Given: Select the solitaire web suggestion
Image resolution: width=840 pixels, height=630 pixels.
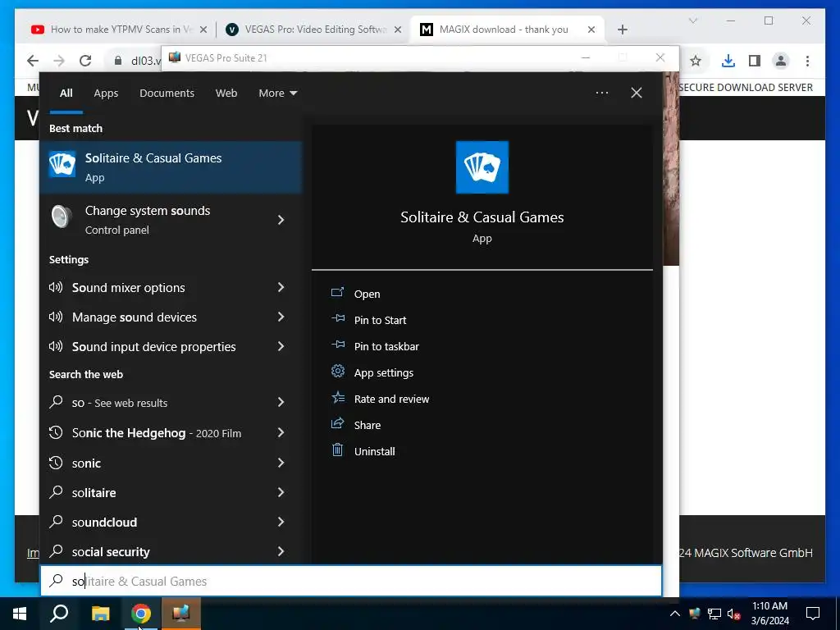Looking at the screenshot, I should pyautogui.click(x=155, y=492).
